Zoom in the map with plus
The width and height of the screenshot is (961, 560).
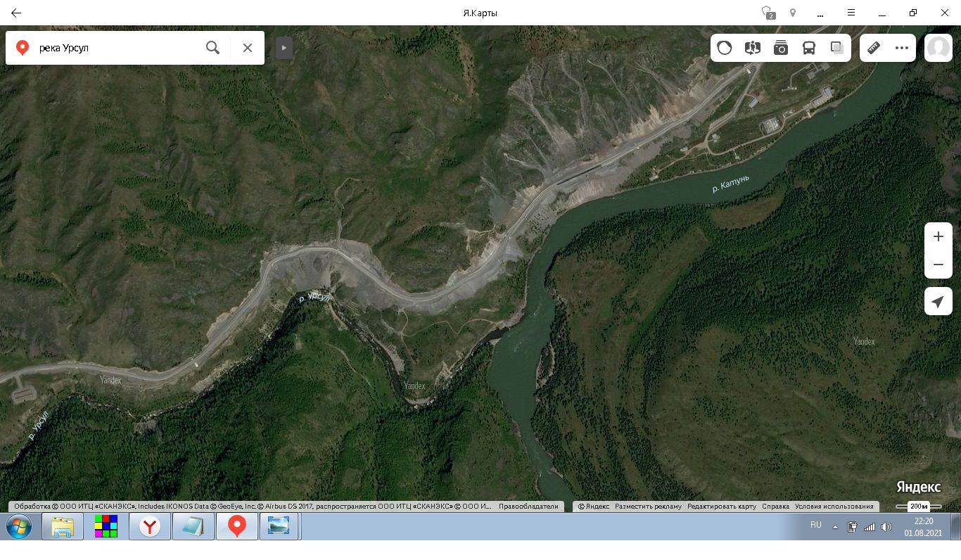938,236
